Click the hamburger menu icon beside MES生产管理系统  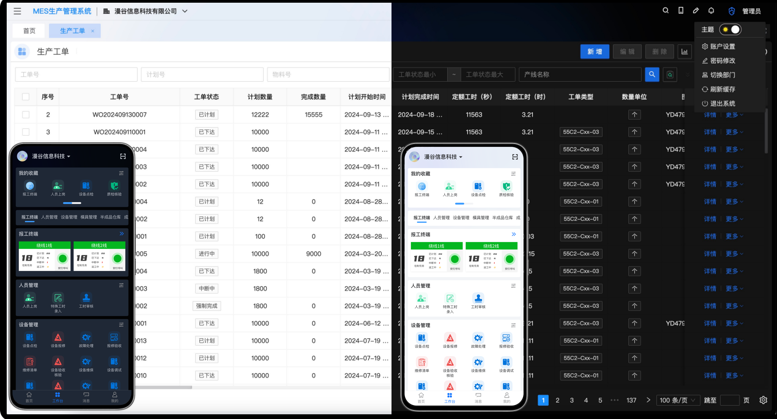click(17, 11)
